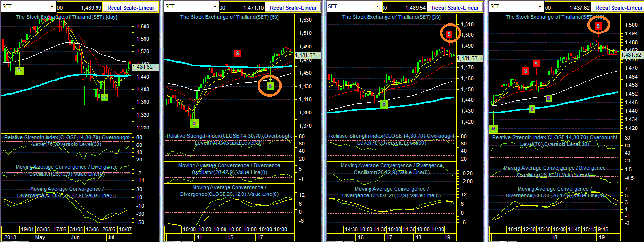Click Recal Scale-Linear on the [60] chart
The width and height of the screenshot is (644, 242).
tap(293, 7)
